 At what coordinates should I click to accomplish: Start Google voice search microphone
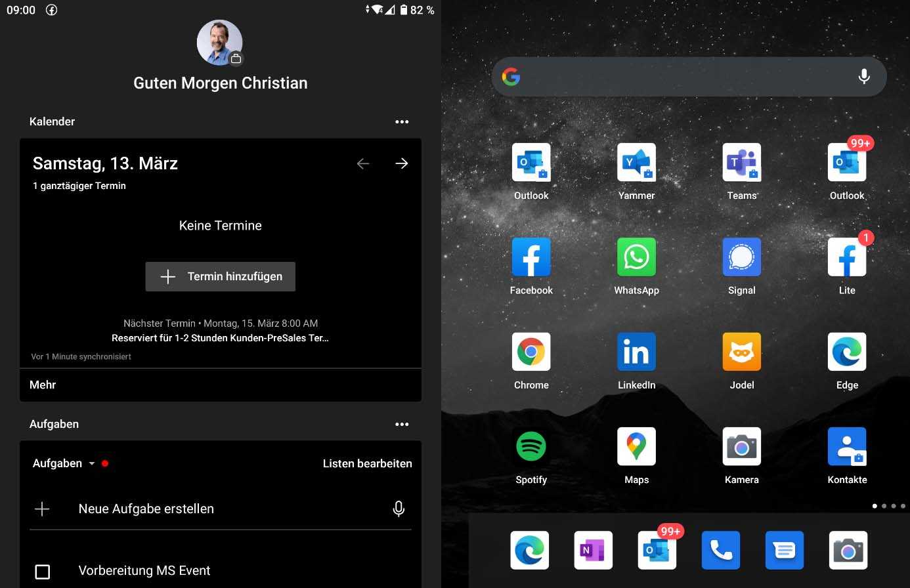864,77
